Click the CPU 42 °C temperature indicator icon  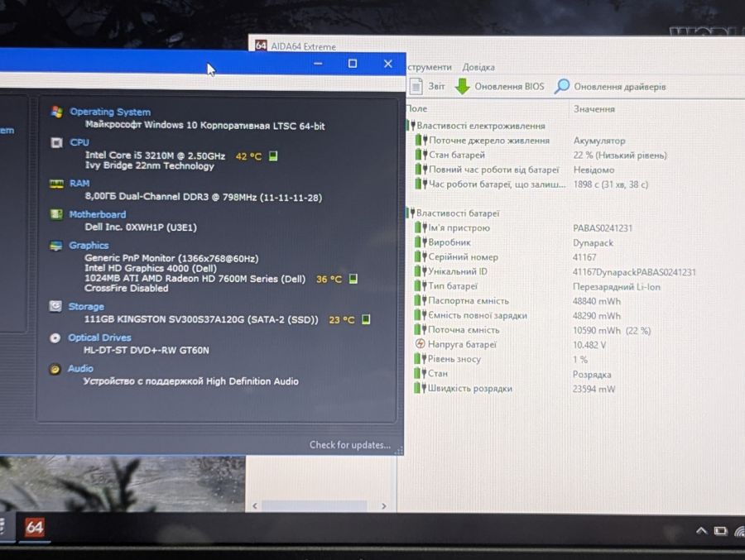pyautogui.click(x=273, y=156)
